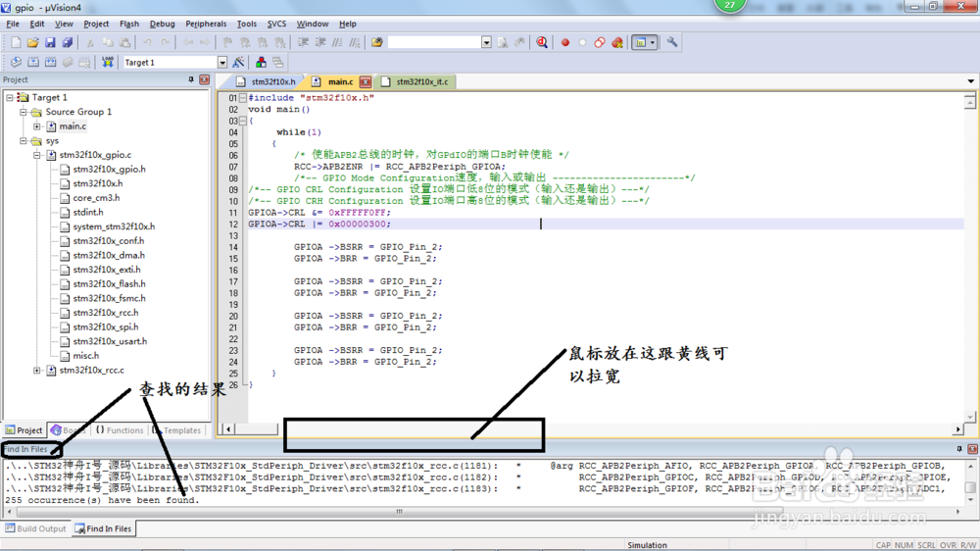Click the Navigate Backwards arrow icon
This screenshot has height=551, width=980.
coord(188,42)
